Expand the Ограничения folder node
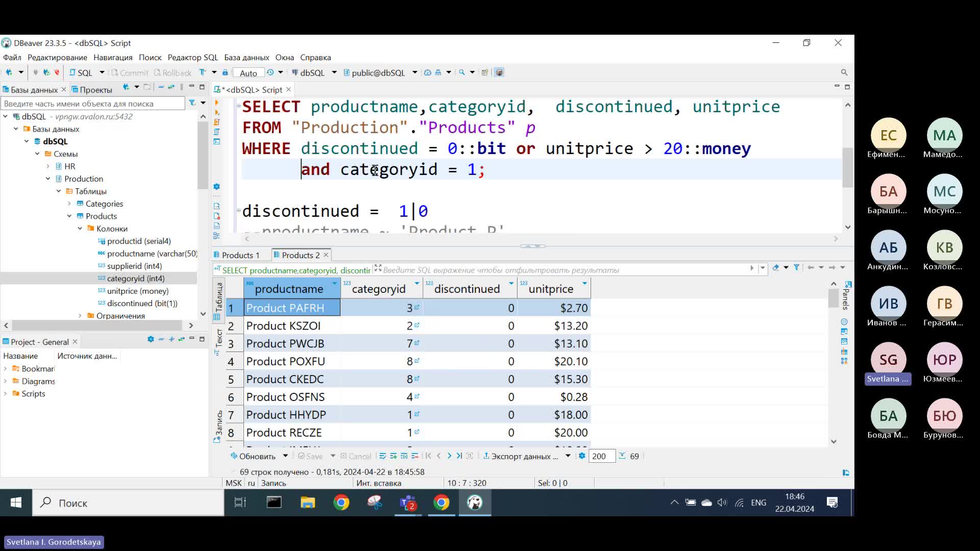Viewport: 980px width, 551px height. (x=80, y=316)
